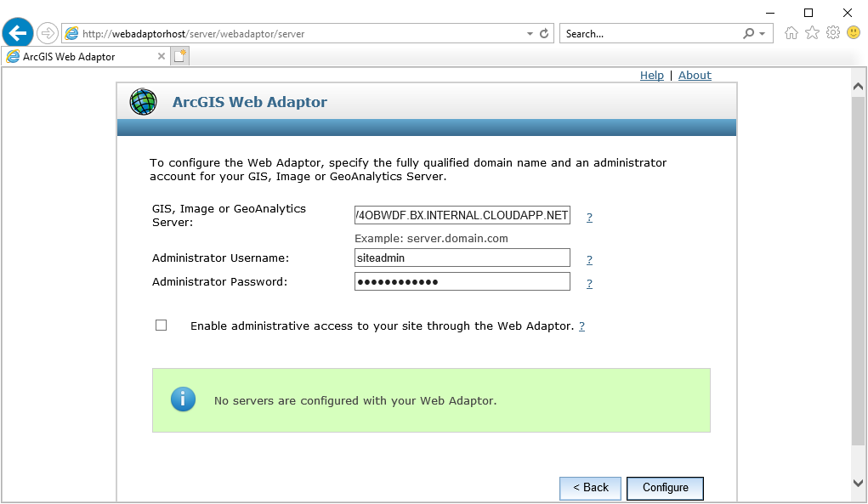Click the Internet Explorer page icon in address bar
The image size is (868, 504).
(x=72, y=34)
